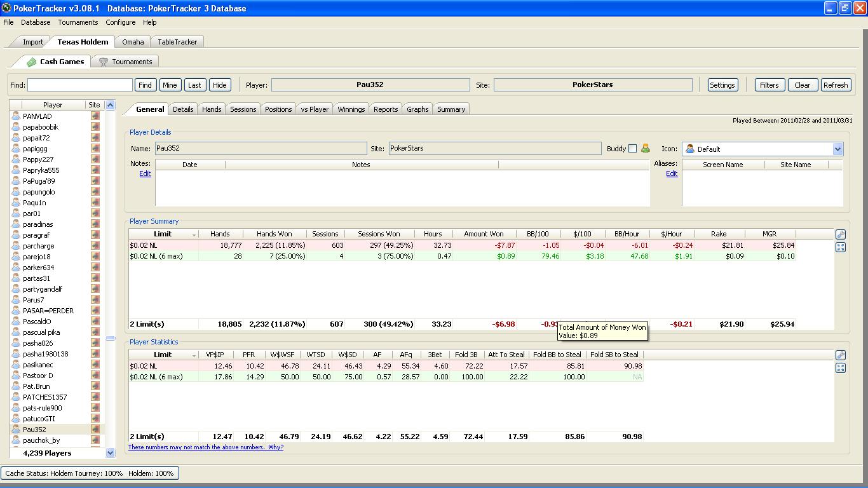Click the wrench icon beside Player Statistics table
The image size is (868, 488).
tap(841, 355)
